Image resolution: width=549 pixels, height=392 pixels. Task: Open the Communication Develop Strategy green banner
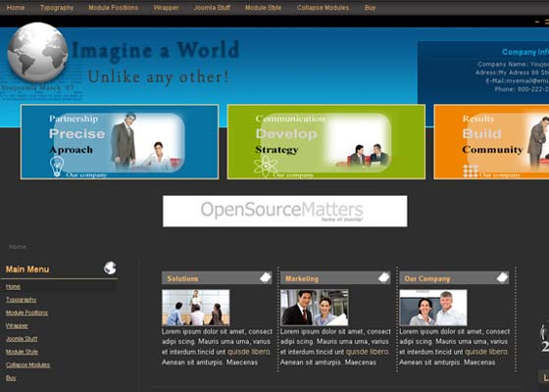pyautogui.click(x=326, y=142)
